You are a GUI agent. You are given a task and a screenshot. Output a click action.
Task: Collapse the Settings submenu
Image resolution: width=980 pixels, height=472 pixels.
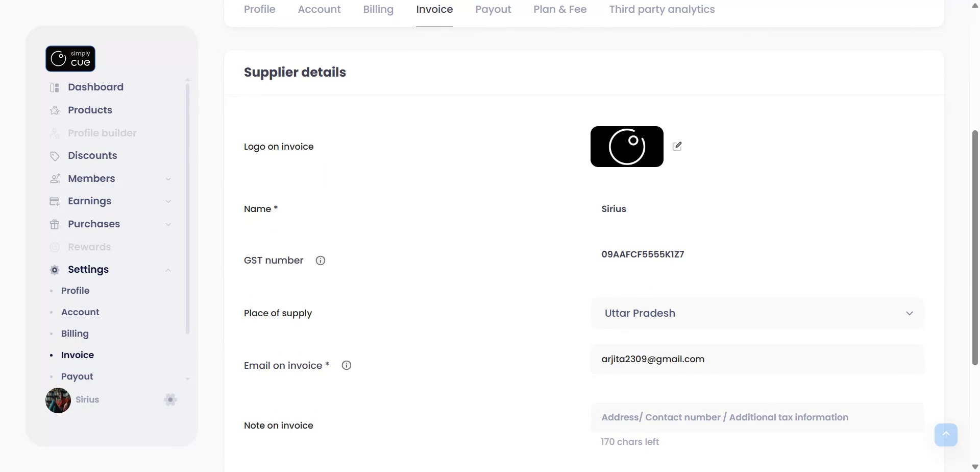click(x=168, y=270)
